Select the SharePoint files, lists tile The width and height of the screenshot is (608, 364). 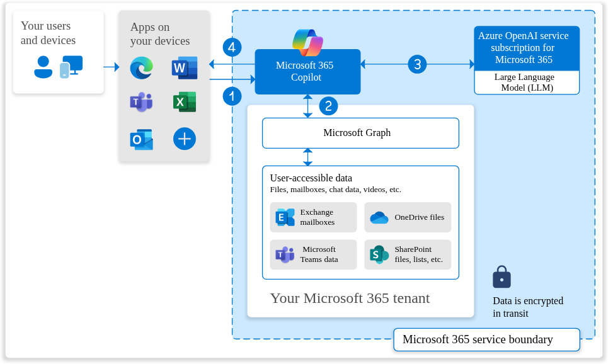408,254
